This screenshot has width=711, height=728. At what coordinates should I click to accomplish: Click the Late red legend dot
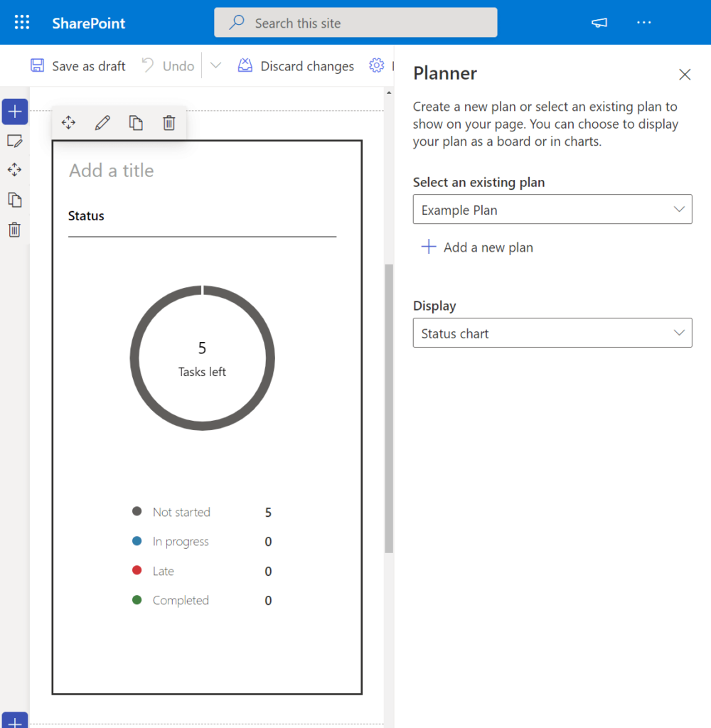137,570
